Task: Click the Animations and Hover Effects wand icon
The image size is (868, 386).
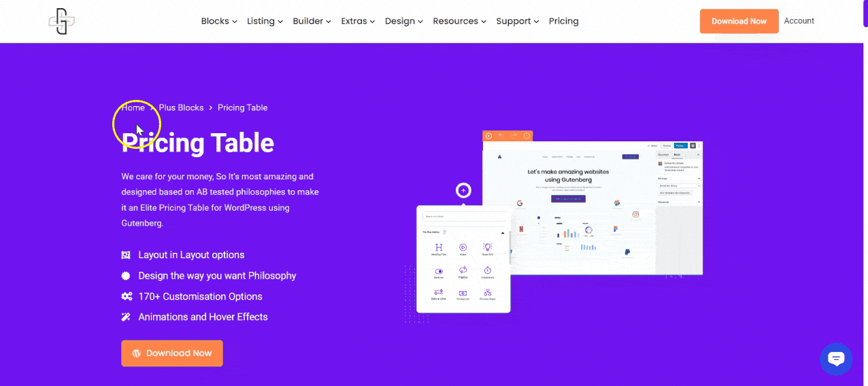Action: (x=126, y=317)
